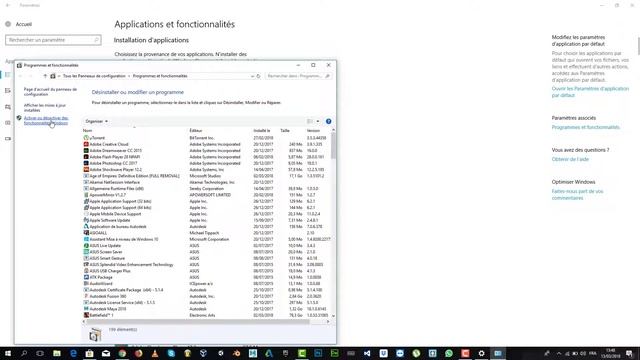Click the Accueil home icon in Settings
The width and height of the screenshot is (640, 360).
coord(8,24)
